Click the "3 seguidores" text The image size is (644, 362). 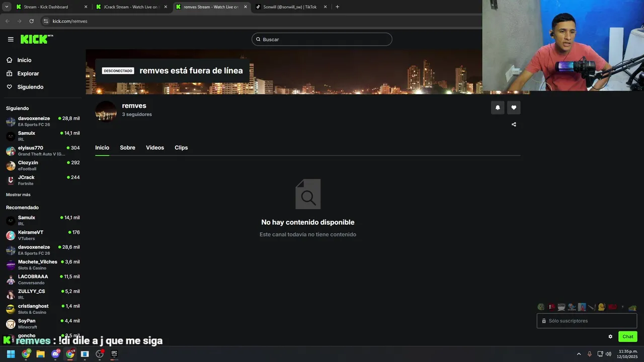[137, 115]
